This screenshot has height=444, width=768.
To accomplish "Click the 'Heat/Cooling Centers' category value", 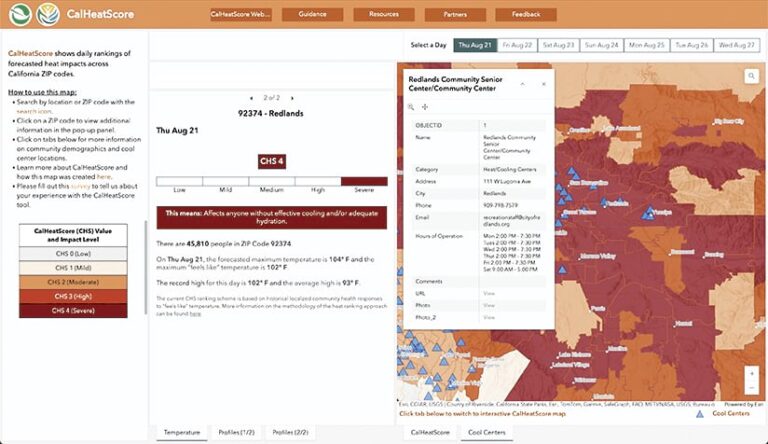I will pos(510,169).
